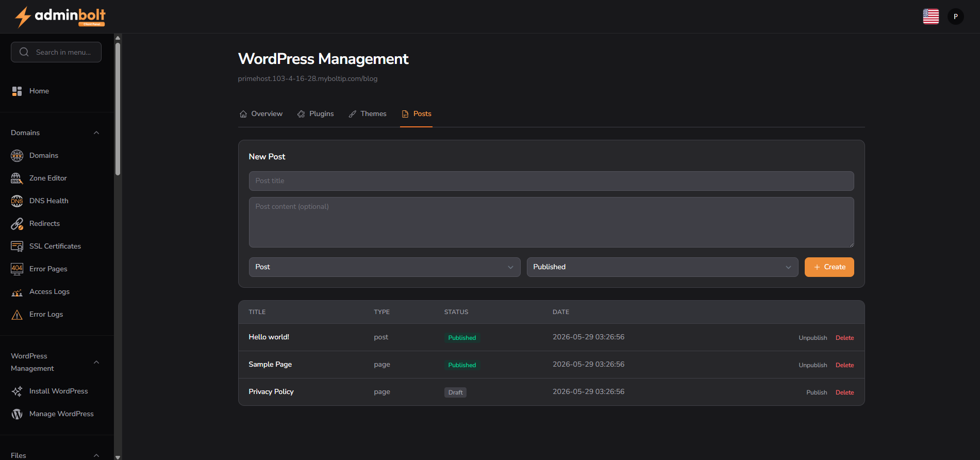The width and height of the screenshot is (980, 460).
Task: Collapse the Domains sidebar section
Action: [x=96, y=133]
